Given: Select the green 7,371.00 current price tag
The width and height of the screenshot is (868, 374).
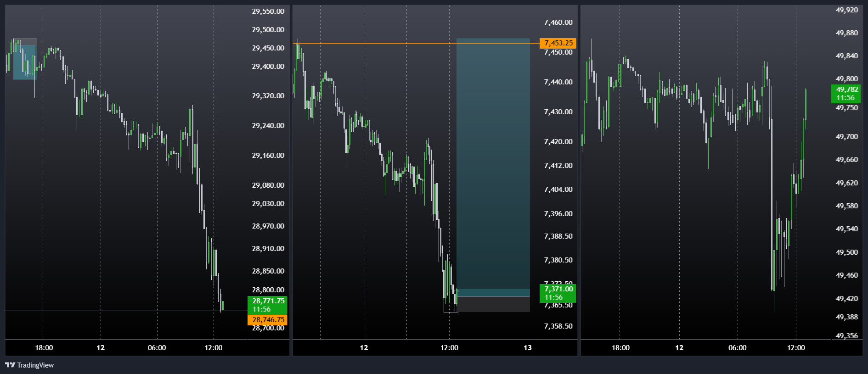Looking at the screenshot, I should (x=558, y=293).
